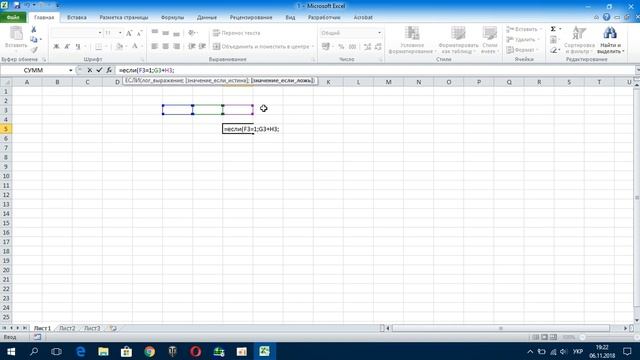
Task: Increase font size with large A icon
Action: [129, 33]
